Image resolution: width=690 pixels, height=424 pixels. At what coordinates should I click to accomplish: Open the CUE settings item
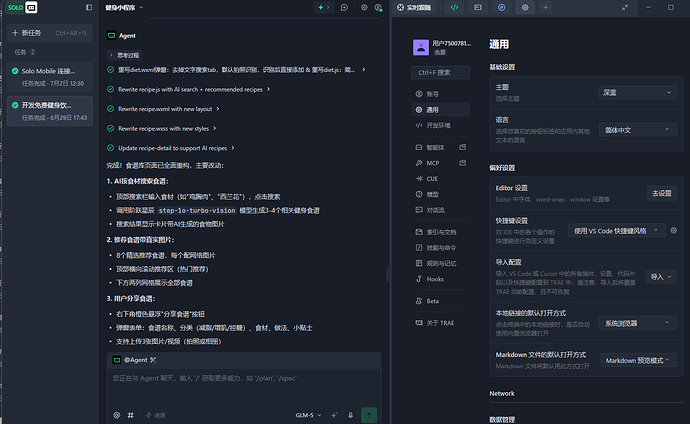tap(440, 179)
